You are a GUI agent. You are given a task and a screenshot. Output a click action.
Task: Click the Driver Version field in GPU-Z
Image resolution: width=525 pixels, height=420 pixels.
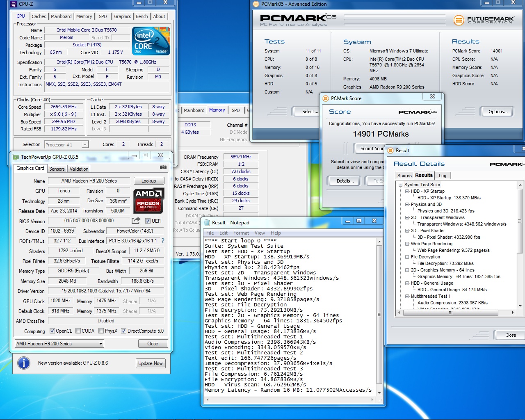(x=106, y=291)
